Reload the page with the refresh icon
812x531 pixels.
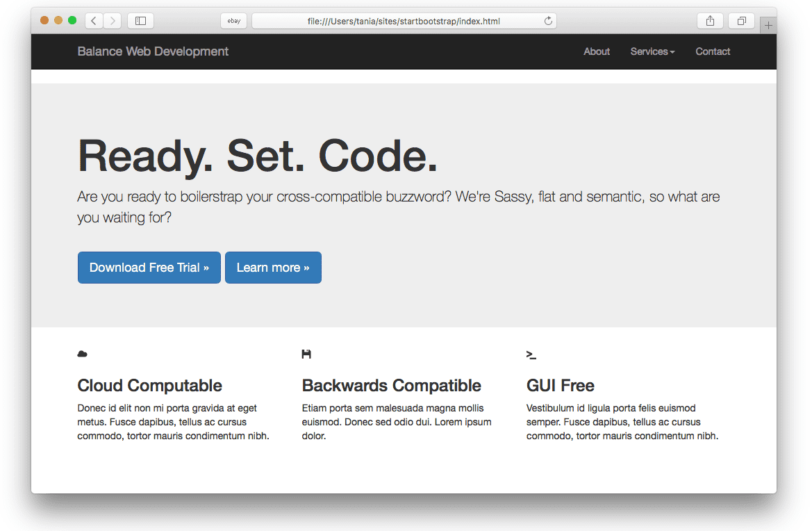click(x=548, y=21)
